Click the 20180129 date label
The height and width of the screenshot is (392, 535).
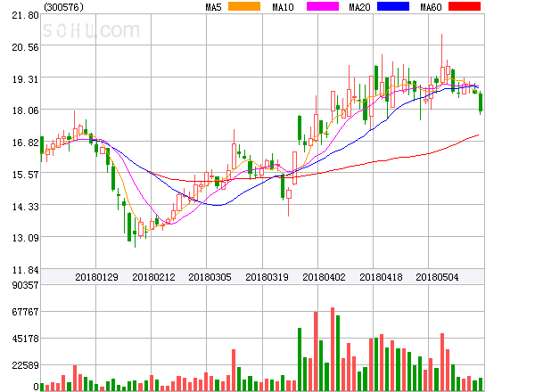(96, 277)
